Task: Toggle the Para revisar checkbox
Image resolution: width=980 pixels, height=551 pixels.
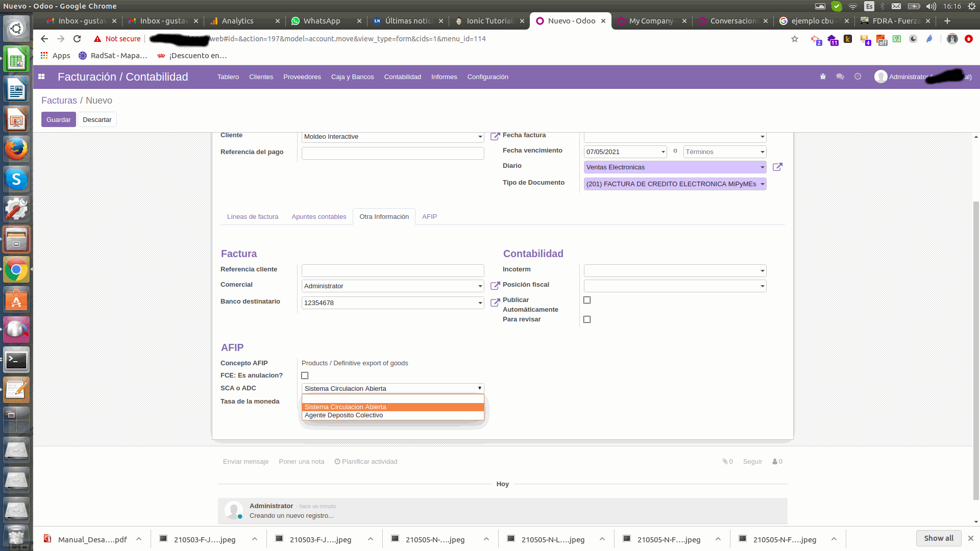Action: [587, 319]
